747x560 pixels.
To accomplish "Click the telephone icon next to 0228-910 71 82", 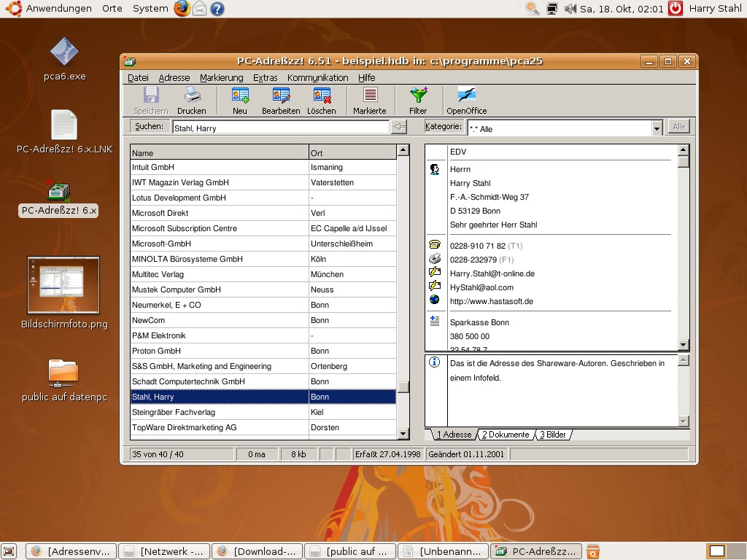I will [435, 245].
